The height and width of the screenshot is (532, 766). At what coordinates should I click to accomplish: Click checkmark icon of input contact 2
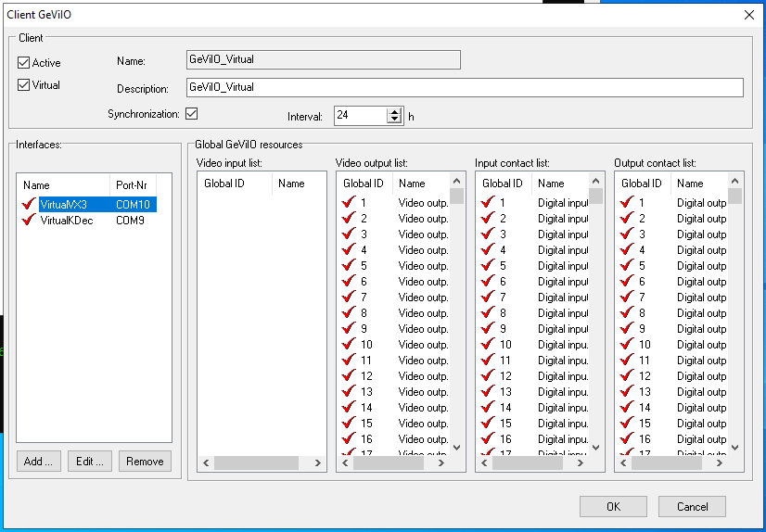[488, 219]
